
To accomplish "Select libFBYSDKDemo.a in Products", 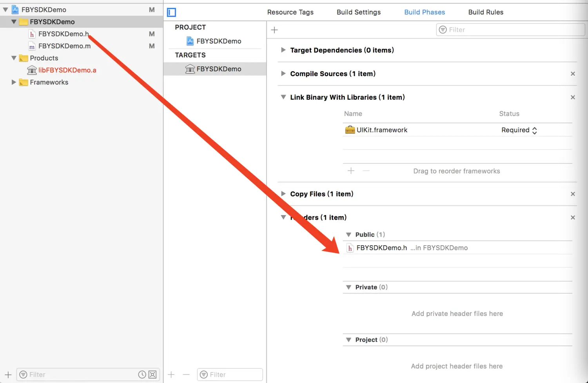I will pos(67,70).
